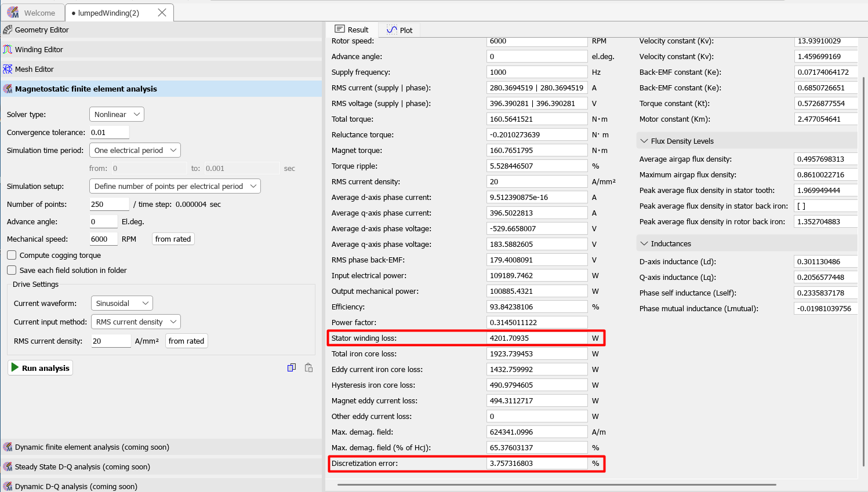Screen dimensions: 868x492
Task: Switch to the Result tab
Action: click(352, 30)
